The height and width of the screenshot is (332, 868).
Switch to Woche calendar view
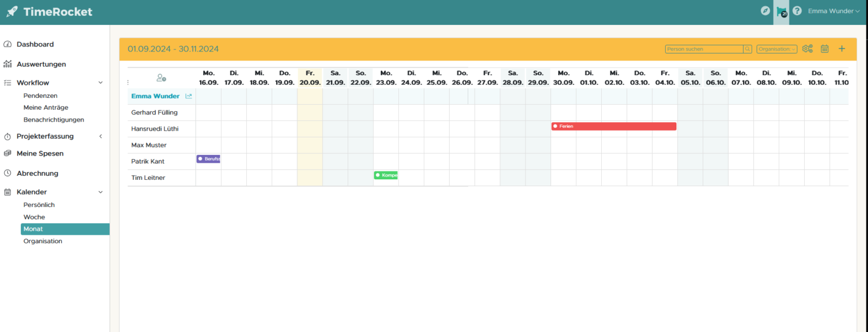click(x=34, y=217)
